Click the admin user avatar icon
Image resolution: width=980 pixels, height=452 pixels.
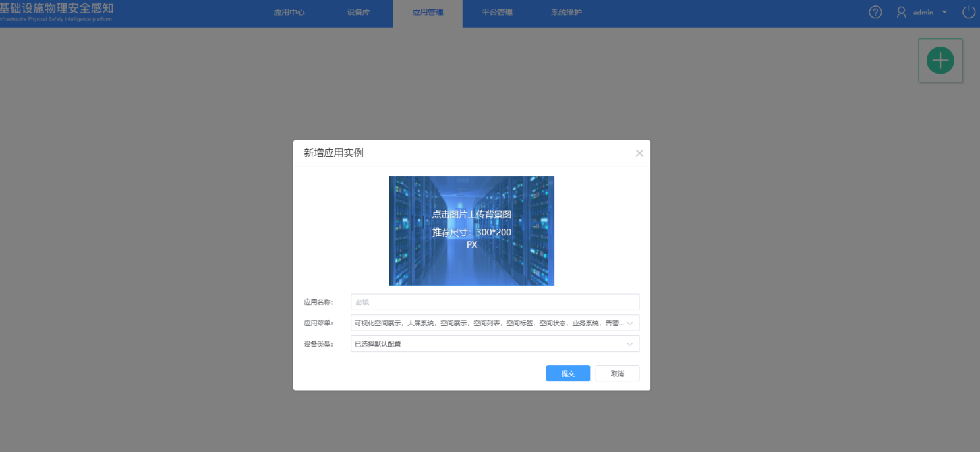click(x=901, y=13)
